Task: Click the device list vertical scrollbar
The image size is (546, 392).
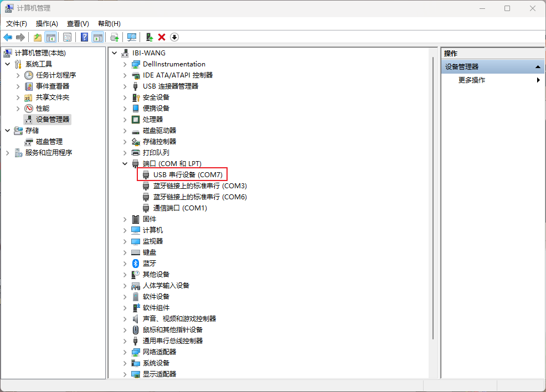Action: [x=433, y=198]
